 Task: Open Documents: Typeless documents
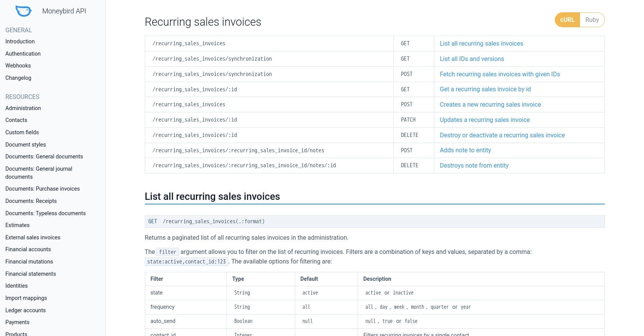point(46,213)
